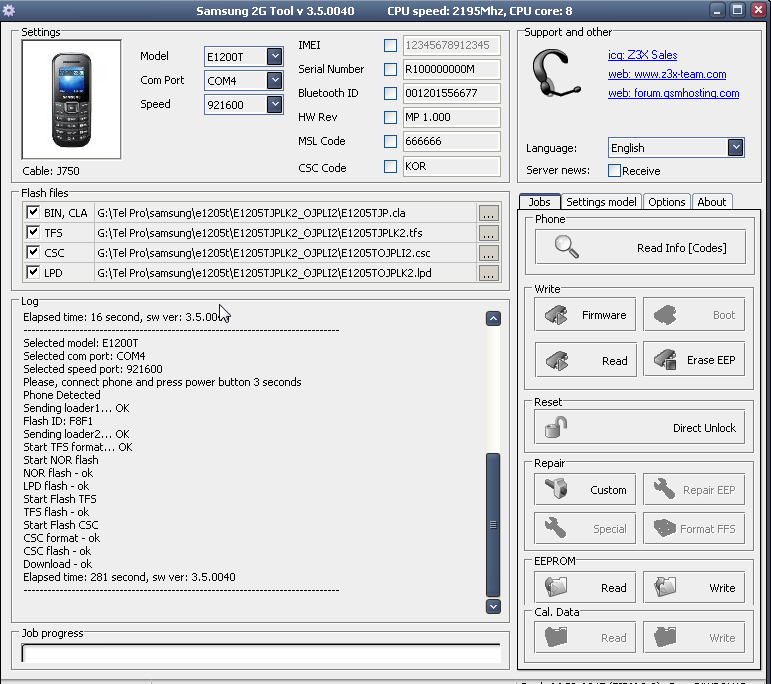The width and height of the screenshot is (771, 684).
Task: Click the gear icon in title bar
Action: pos(8,10)
